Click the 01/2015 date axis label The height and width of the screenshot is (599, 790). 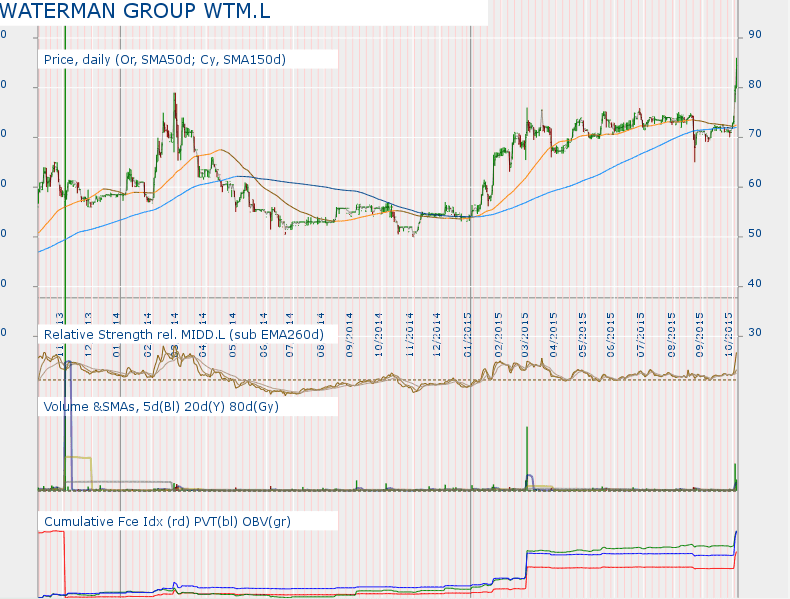point(468,335)
